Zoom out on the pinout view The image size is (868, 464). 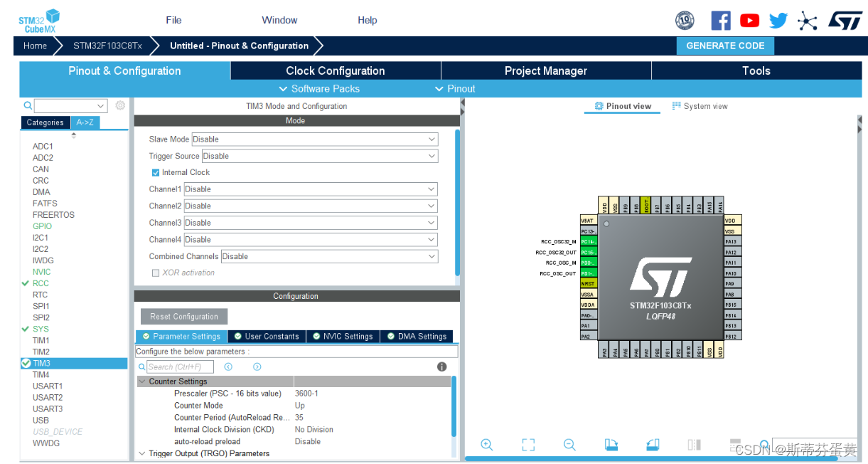[569, 445]
